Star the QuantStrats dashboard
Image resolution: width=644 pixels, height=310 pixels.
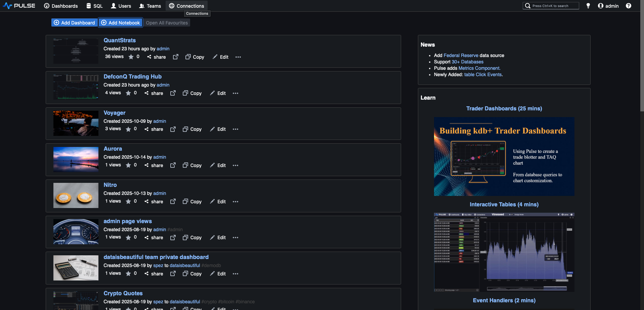pos(131,57)
